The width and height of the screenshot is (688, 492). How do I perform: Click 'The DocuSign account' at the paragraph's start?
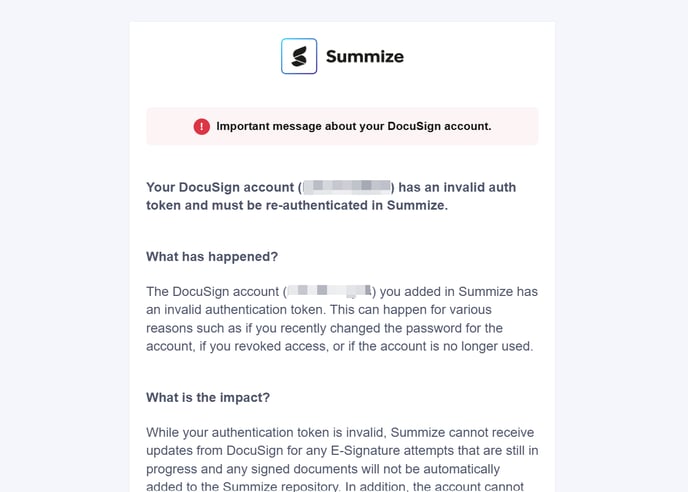[213, 292]
